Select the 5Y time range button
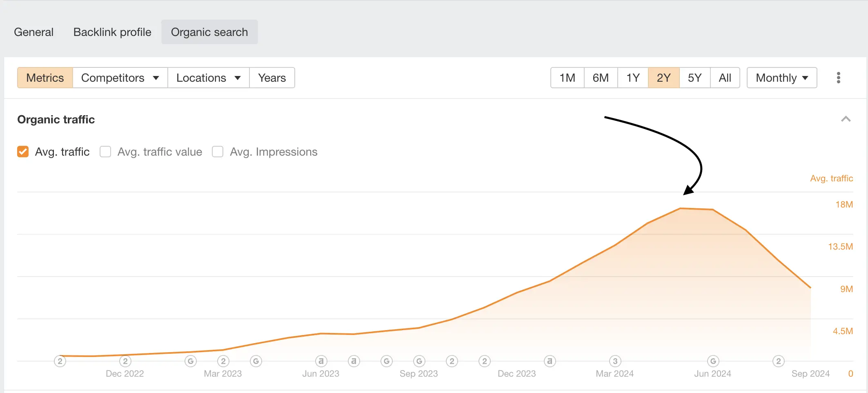 click(x=694, y=78)
